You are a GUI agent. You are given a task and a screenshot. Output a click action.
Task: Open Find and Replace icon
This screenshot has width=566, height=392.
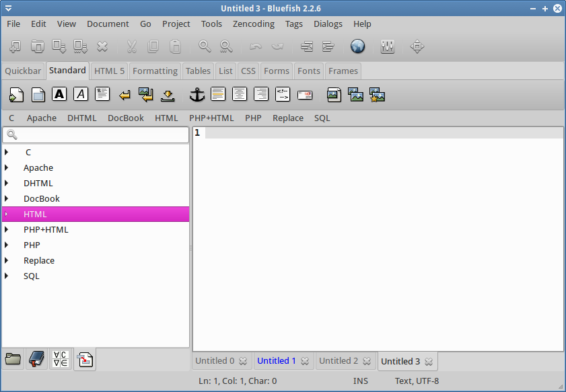tap(226, 46)
